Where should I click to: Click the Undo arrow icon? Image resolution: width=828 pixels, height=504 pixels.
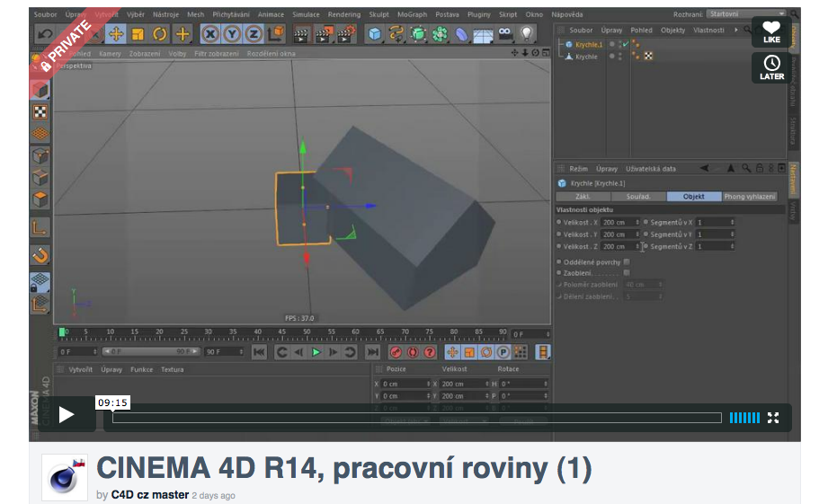(46, 34)
